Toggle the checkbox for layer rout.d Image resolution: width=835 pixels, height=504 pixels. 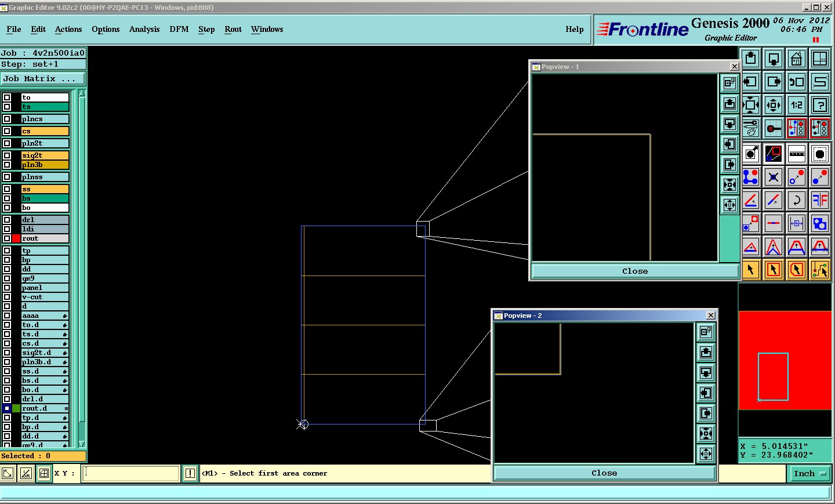pyautogui.click(x=7, y=408)
